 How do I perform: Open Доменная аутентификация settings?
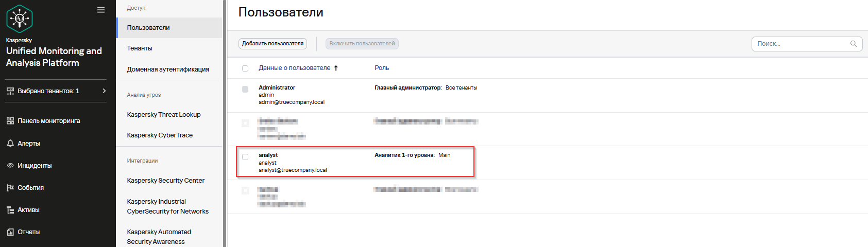pyautogui.click(x=169, y=69)
